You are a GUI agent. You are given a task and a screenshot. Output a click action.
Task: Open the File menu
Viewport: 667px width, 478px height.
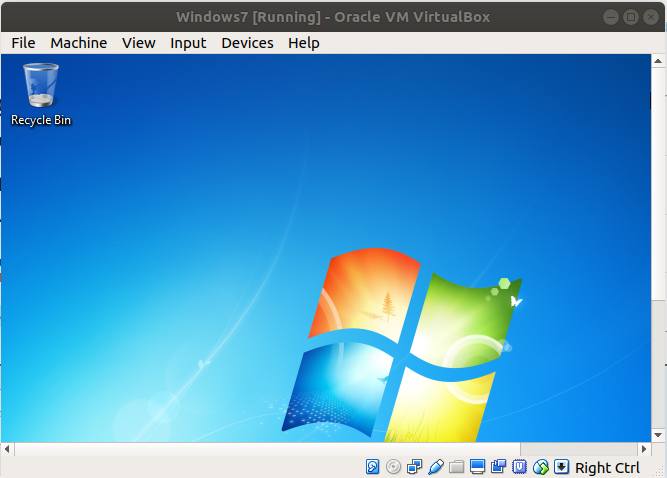point(23,43)
